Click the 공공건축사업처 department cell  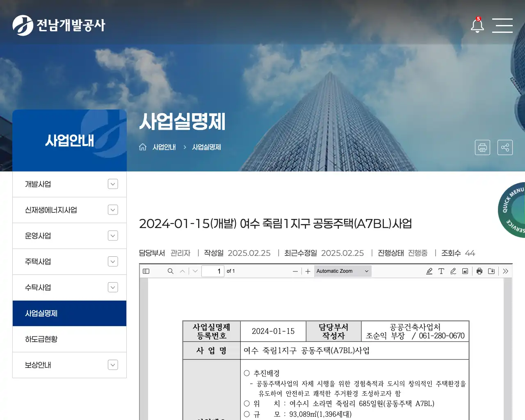click(x=415, y=331)
